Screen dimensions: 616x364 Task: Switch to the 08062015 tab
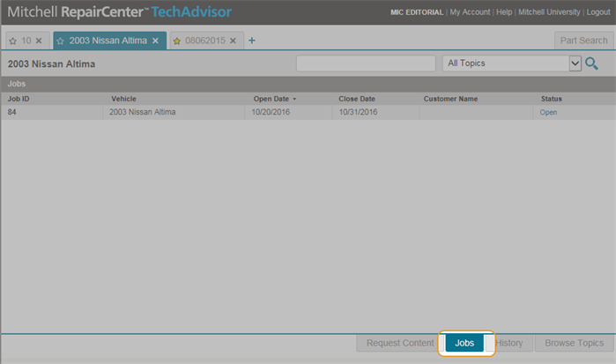click(x=205, y=41)
